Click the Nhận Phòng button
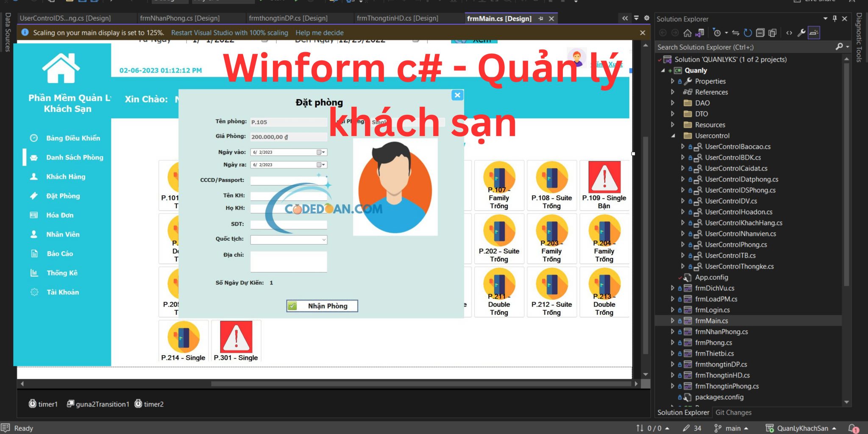Image resolution: width=868 pixels, height=434 pixels. coord(322,306)
